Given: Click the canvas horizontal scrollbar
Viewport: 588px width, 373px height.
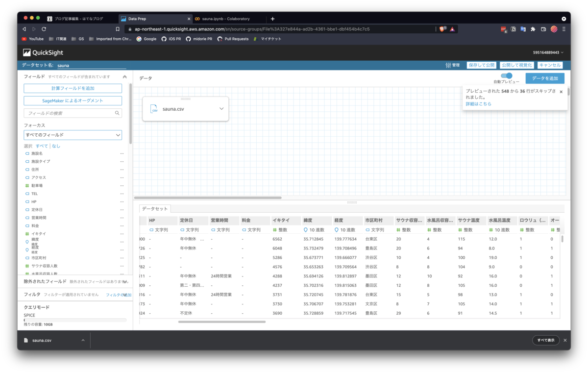Looking at the screenshot, I should click(207, 198).
